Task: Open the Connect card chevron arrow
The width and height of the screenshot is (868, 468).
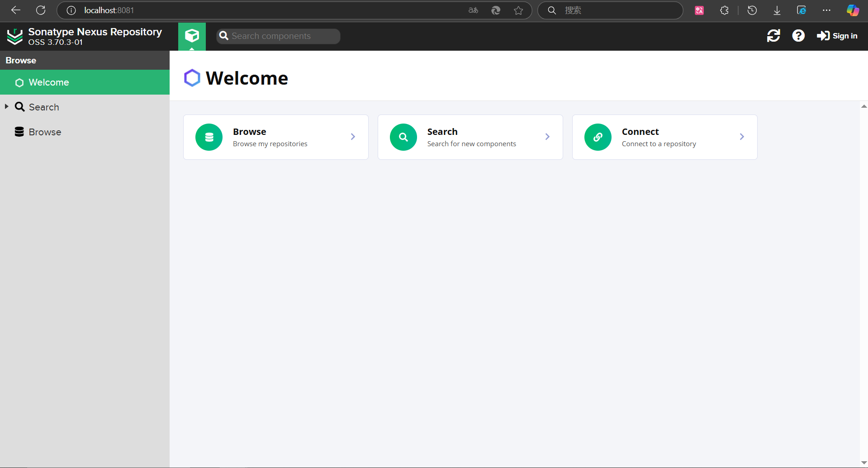Action: pyautogui.click(x=742, y=137)
